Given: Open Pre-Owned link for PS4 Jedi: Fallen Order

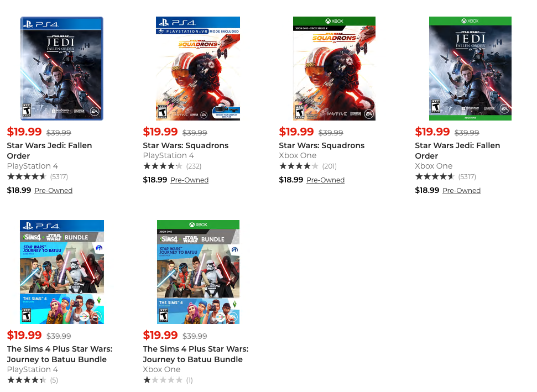Looking at the screenshot, I should [x=53, y=191].
